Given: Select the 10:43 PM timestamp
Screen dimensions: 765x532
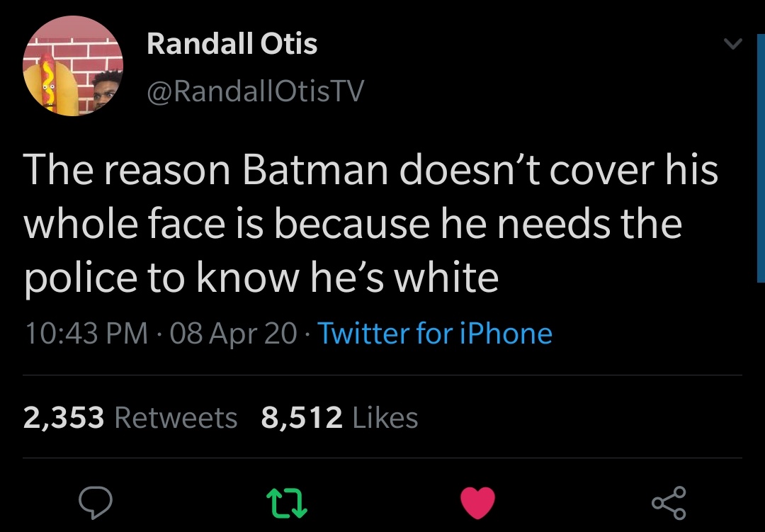Looking at the screenshot, I should [x=86, y=334].
